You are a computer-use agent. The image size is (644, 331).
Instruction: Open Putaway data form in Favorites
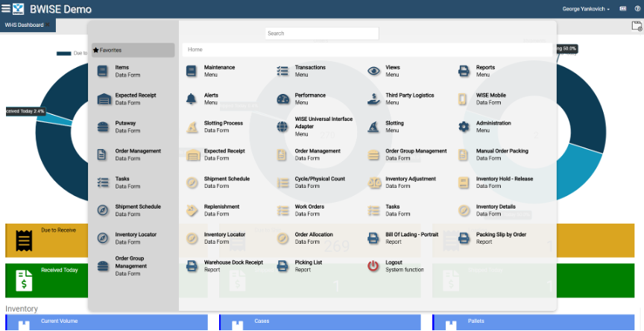tap(119, 127)
